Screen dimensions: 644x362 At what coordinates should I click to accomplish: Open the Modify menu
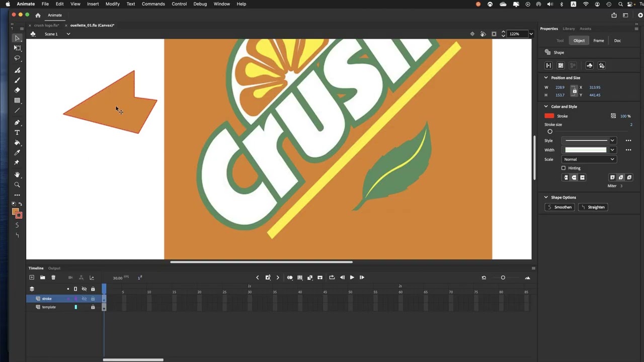pos(113,4)
